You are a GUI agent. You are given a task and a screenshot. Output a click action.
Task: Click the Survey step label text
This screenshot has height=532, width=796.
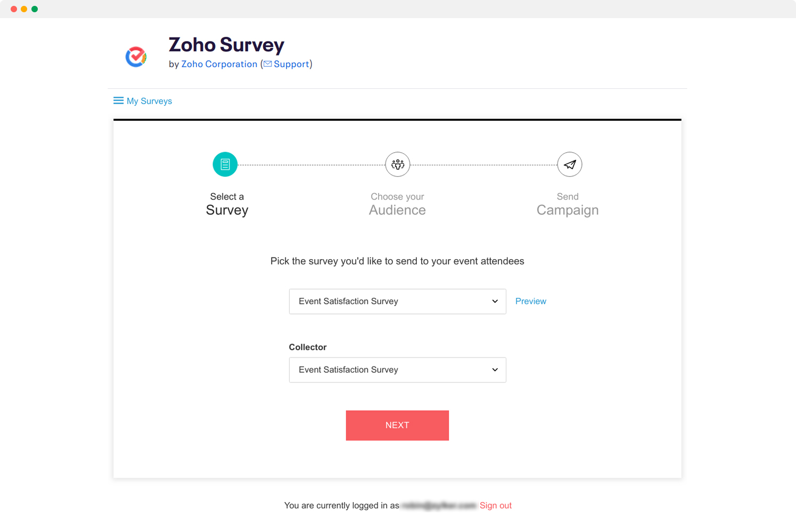click(x=227, y=210)
